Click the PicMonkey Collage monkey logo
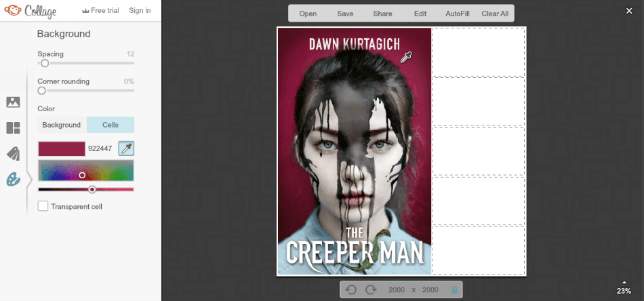This screenshot has height=301, width=644. 13,10
